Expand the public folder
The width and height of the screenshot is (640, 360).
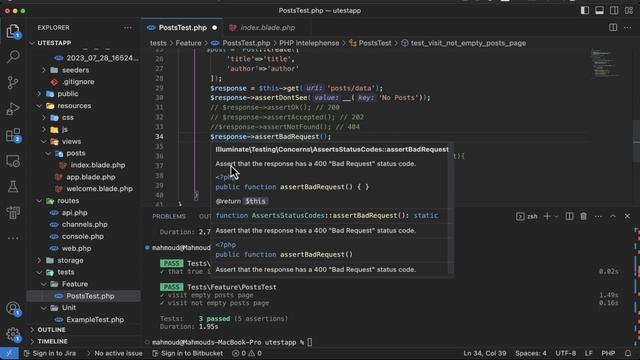coord(67,93)
